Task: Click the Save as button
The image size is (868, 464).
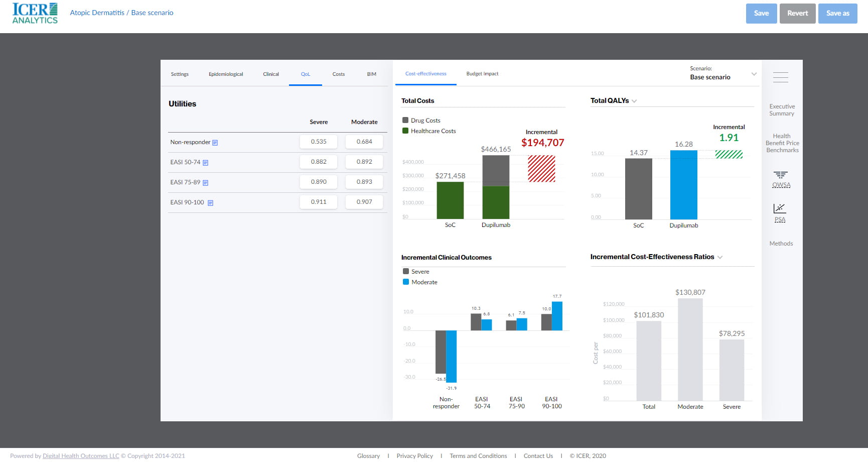Action: point(838,14)
